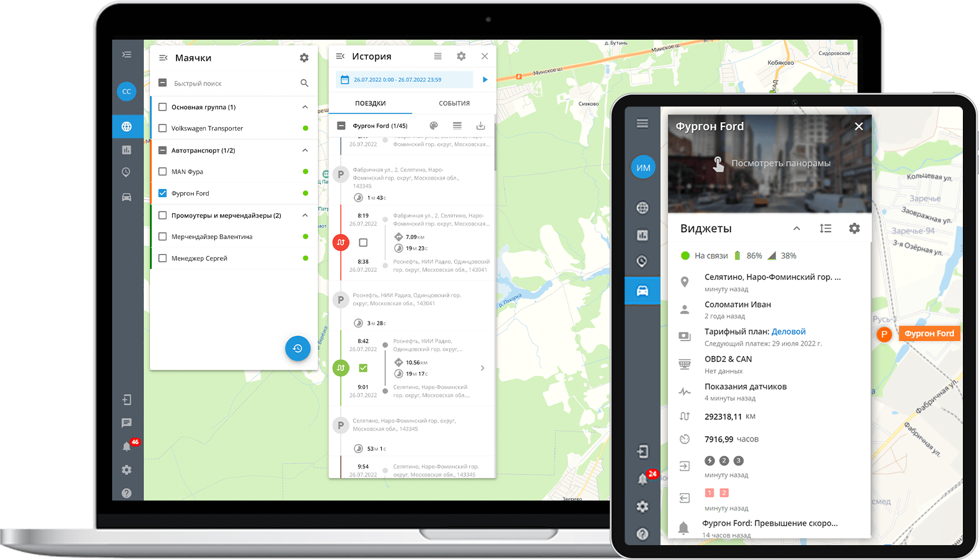This screenshot has height=560, width=979.
Task: Toggle the Автотранспорт (1/2) checkbox
Action: [162, 150]
